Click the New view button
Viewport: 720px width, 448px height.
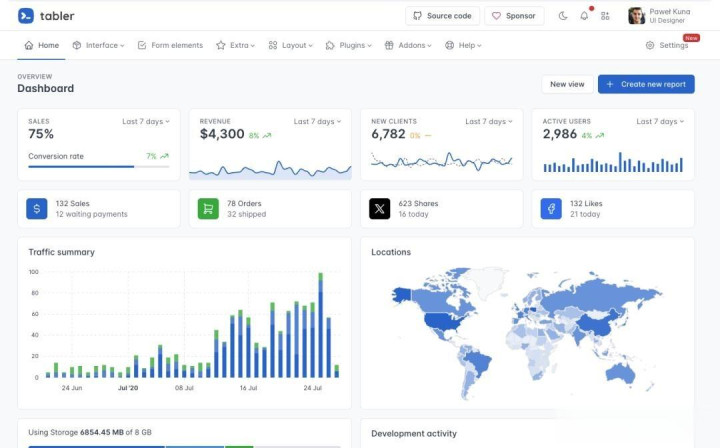[567, 84]
